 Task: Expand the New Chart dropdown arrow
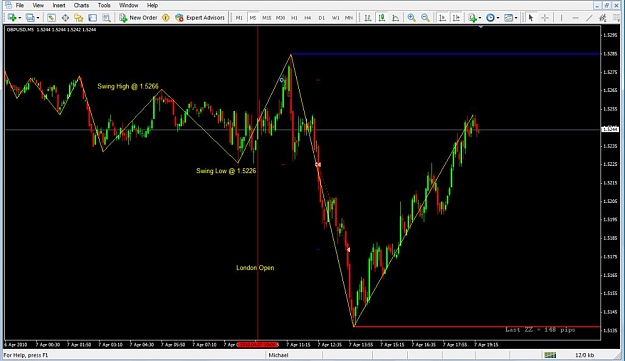click(20, 18)
